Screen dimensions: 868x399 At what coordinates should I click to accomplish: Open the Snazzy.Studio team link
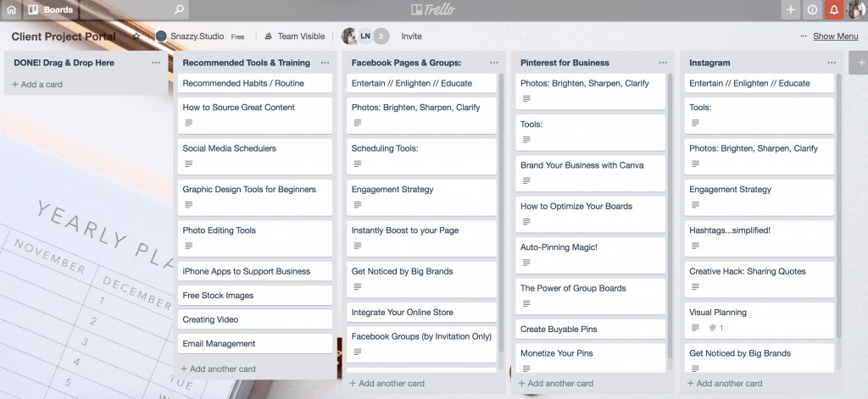click(190, 36)
